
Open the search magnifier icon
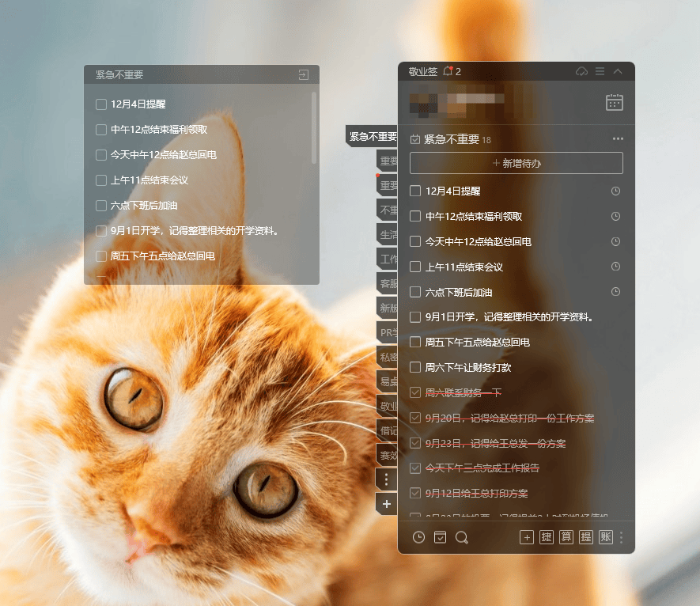pyautogui.click(x=462, y=538)
